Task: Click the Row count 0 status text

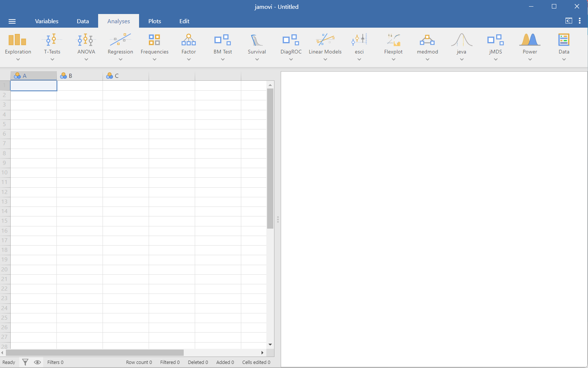Action: pos(139,362)
